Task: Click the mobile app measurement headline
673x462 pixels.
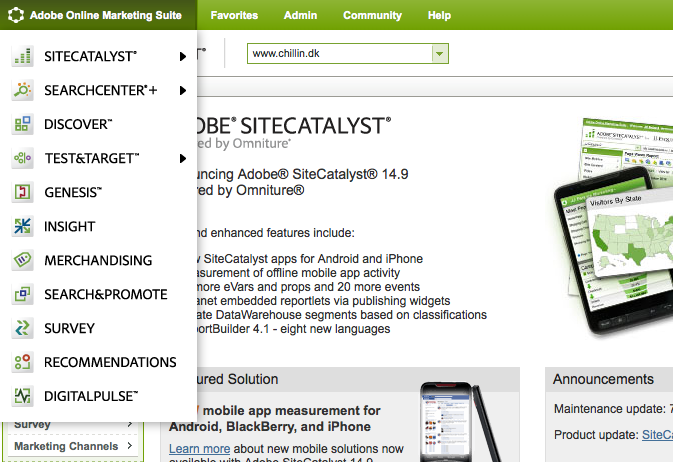Action: coord(275,419)
